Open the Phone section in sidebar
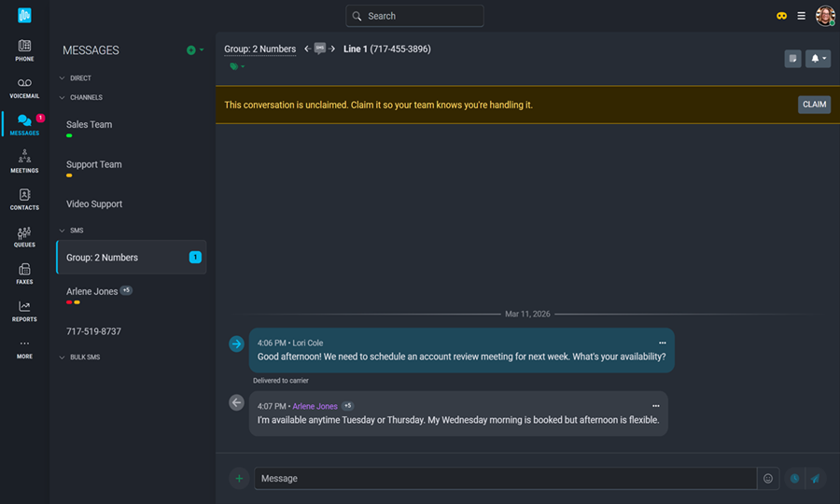Screen dimensions: 840x504 click(24, 50)
